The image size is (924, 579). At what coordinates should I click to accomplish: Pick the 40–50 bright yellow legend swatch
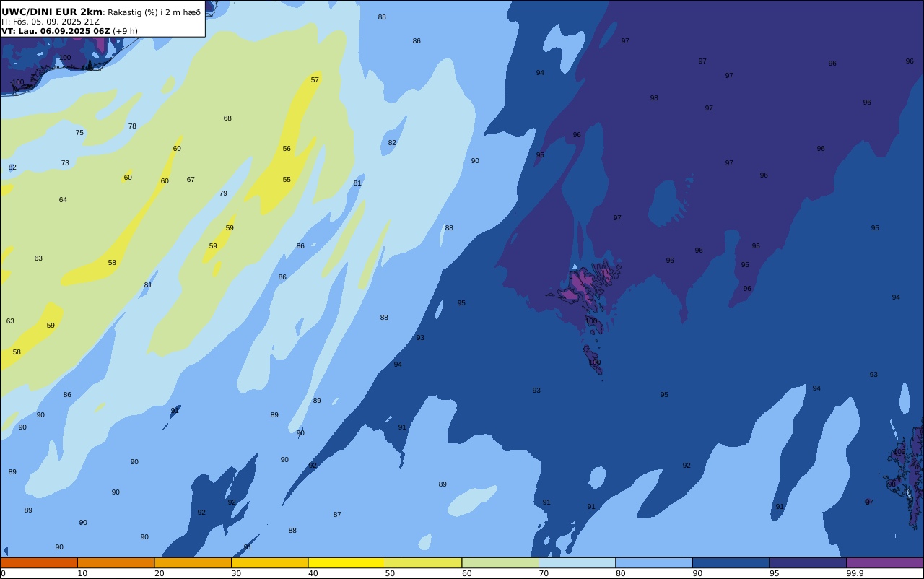point(346,562)
